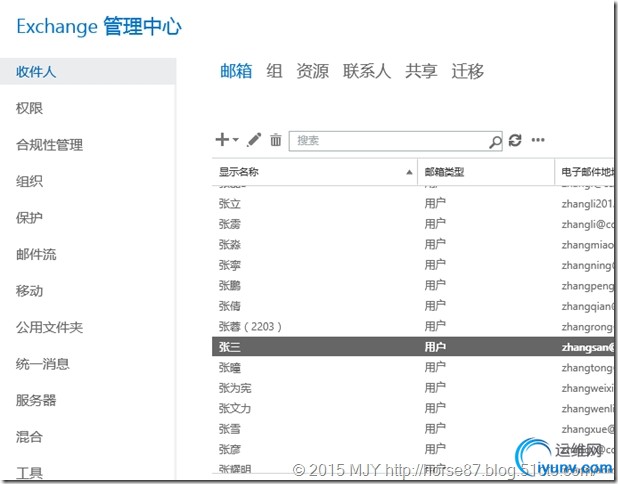618x484 pixels.
Task: Switch to the 组 tab
Action: tap(274, 71)
